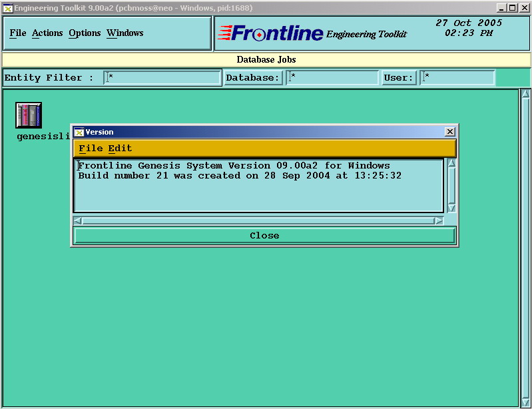Click the Database filter input field
The height and width of the screenshot is (409, 532).
click(332, 78)
